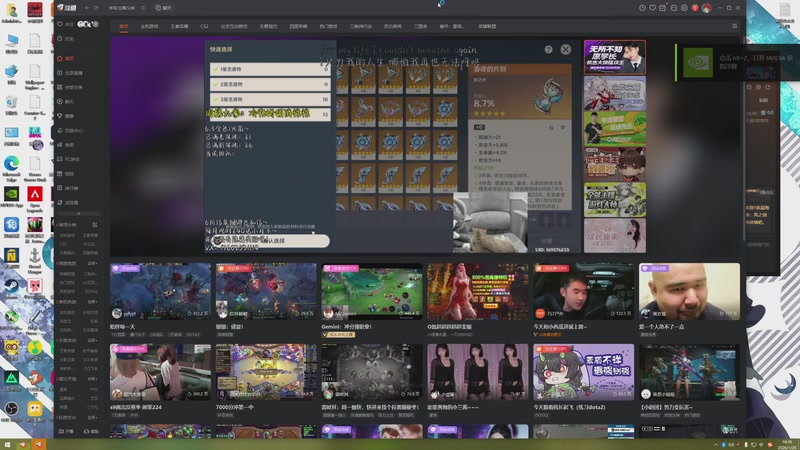
Task: Open the Hearthstone board stream card
Action: click(x=266, y=372)
